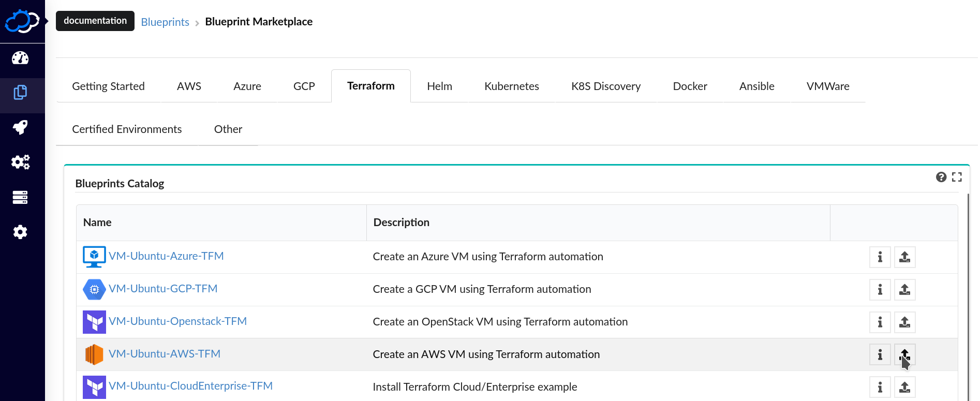Viewport: 980px width, 401px height.
Task: Upload the VM-Ubuntu-Openstack-TFM blueprint
Action: (x=904, y=322)
